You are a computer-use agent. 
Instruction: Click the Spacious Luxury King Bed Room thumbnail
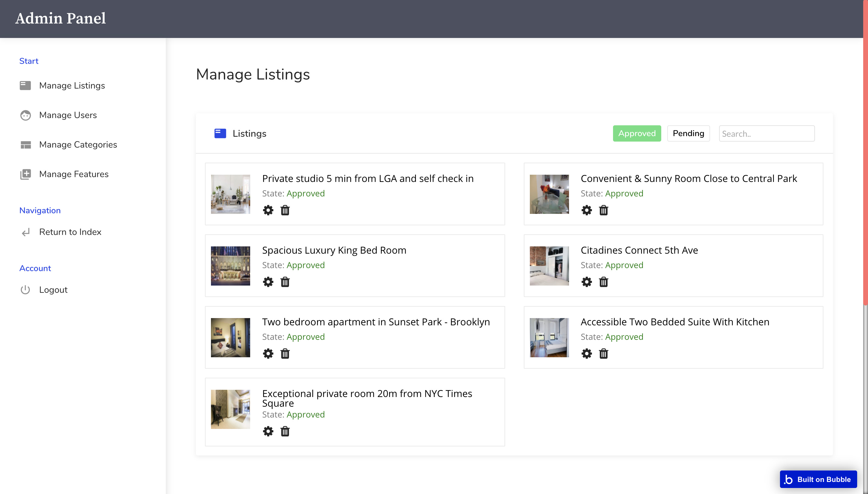tap(230, 266)
